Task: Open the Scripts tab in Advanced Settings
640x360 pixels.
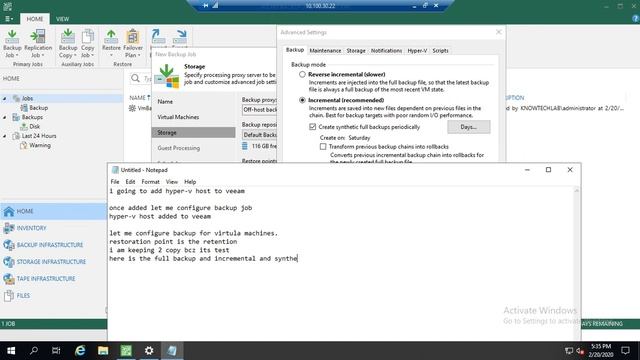Action: (x=440, y=51)
